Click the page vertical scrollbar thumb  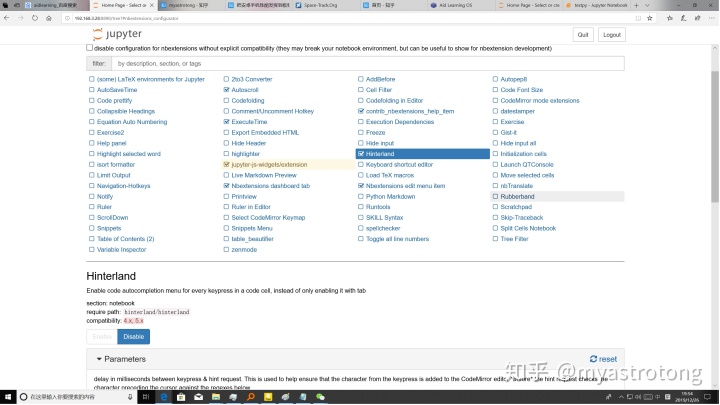(715, 137)
